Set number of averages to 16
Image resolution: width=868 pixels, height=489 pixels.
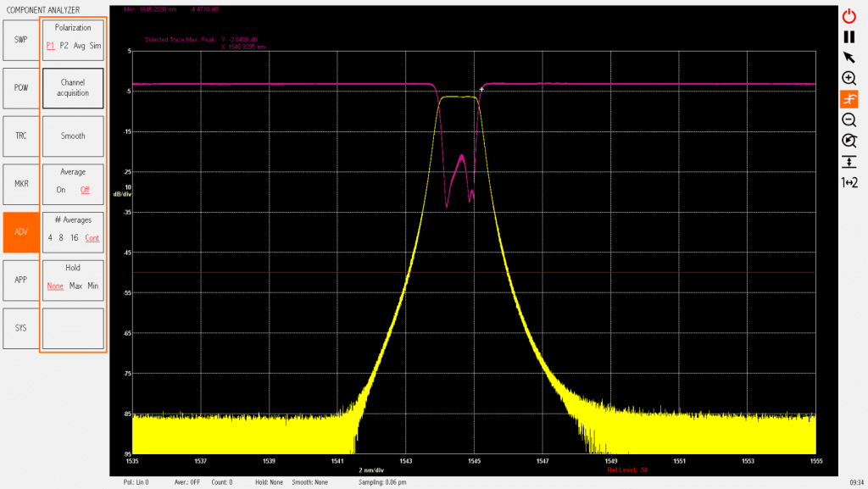75,238
